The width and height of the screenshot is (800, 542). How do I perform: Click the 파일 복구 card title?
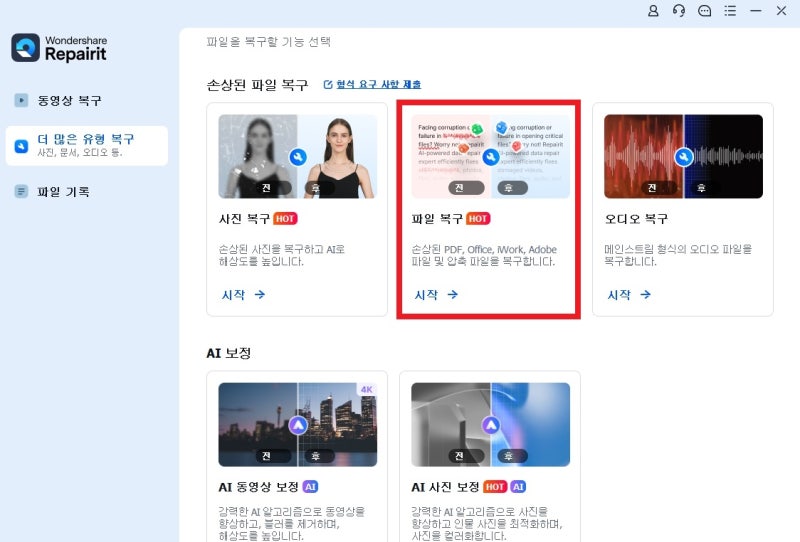437,219
